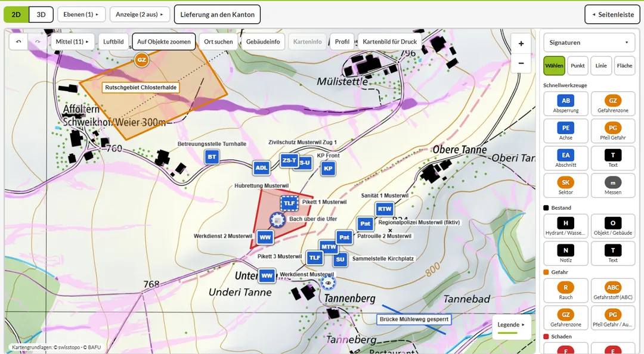Select the RTW Sanität 1 marker

tap(385, 209)
